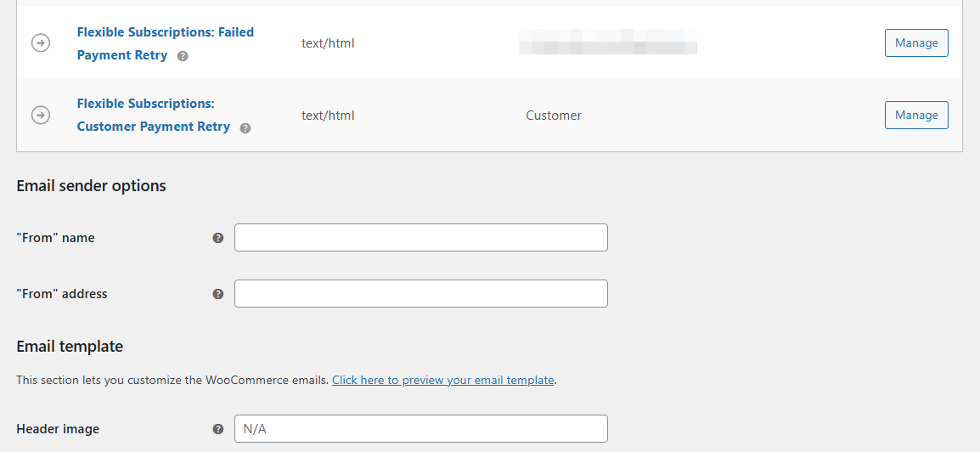This screenshot has height=452, width=980.
Task: Open Flexible Subscriptions: Failed Payment Retry email
Action: (165, 43)
